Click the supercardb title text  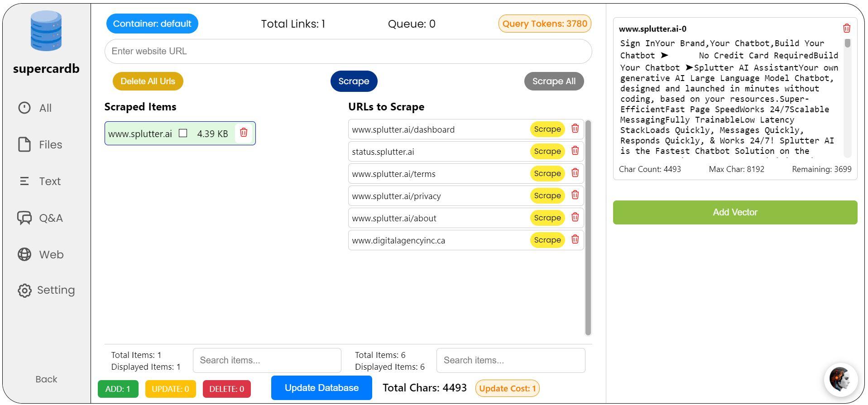(x=46, y=69)
